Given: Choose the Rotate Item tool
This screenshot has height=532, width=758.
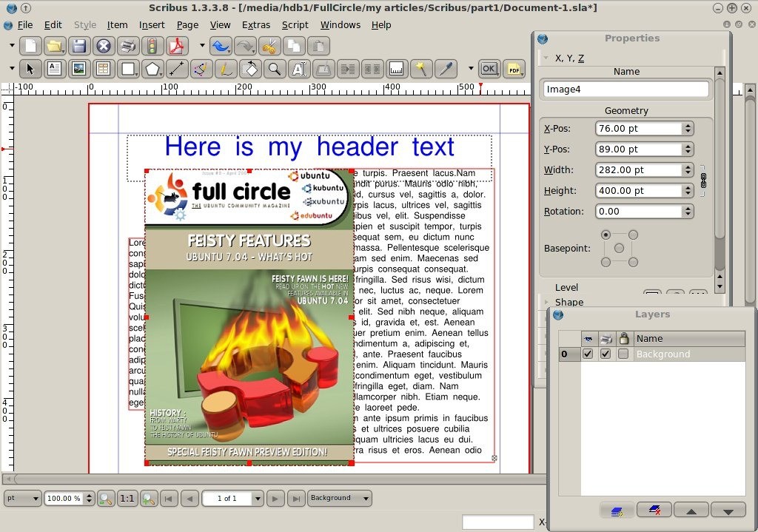Looking at the screenshot, I should [250, 69].
